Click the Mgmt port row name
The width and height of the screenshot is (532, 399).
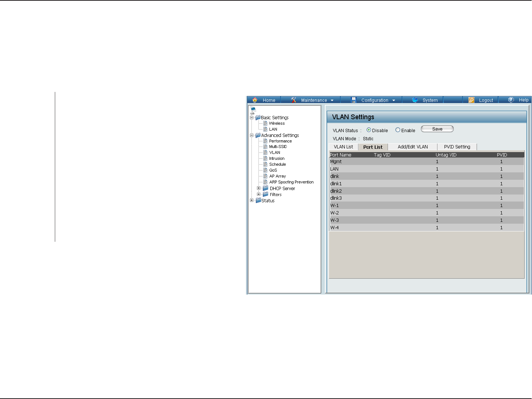pos(336,162)
